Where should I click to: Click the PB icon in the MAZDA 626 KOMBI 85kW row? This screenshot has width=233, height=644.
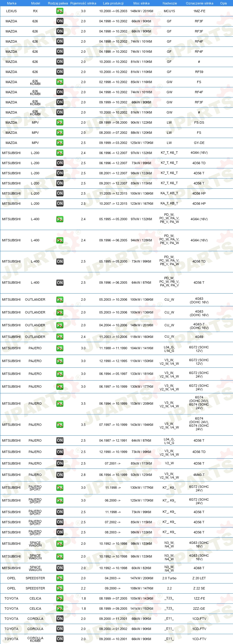click(x=60, y=82)
